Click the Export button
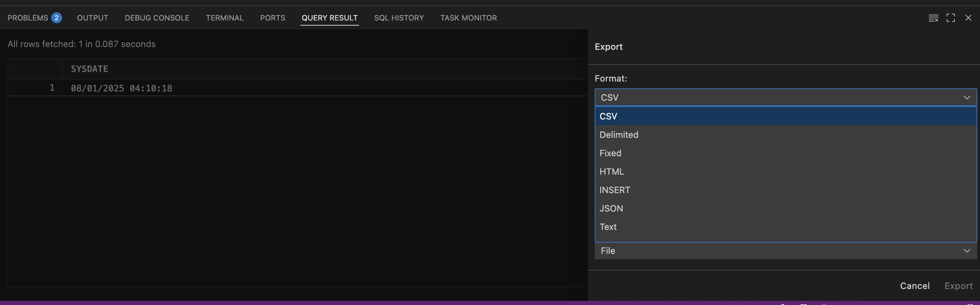Viewport: 980px width, 305px height. [x=958, y=286]
